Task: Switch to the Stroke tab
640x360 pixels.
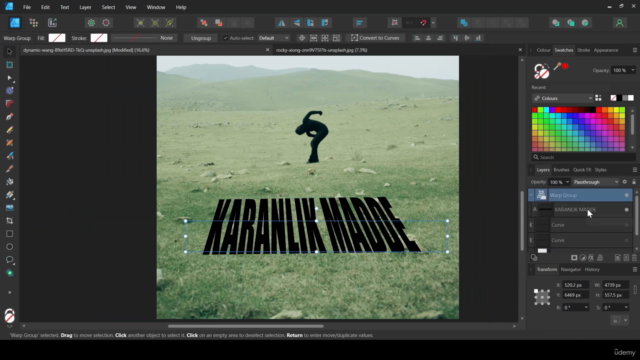Action: click(x=583, y=50)
